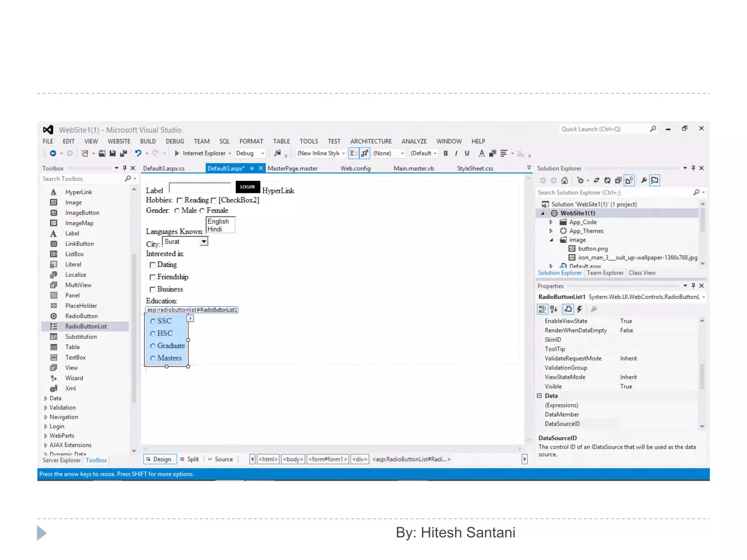Select the Graduate radio button
The image size is (747, 560).
click(153, 346)
